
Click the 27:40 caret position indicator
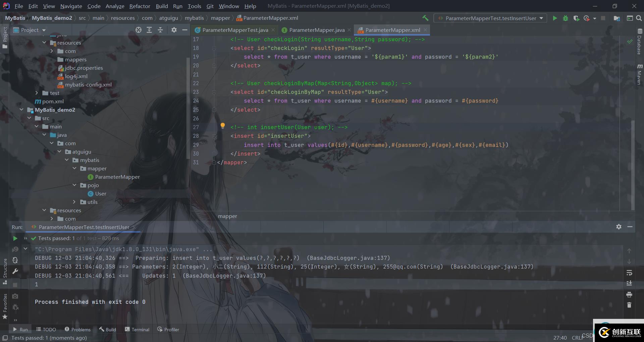560,338
